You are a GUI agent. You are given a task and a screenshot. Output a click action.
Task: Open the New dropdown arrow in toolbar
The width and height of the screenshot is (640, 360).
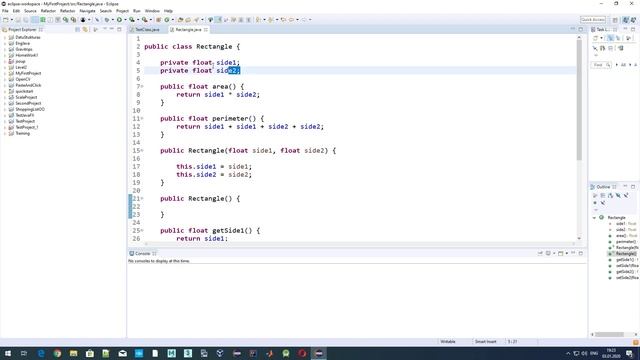(x=11, y=20)
